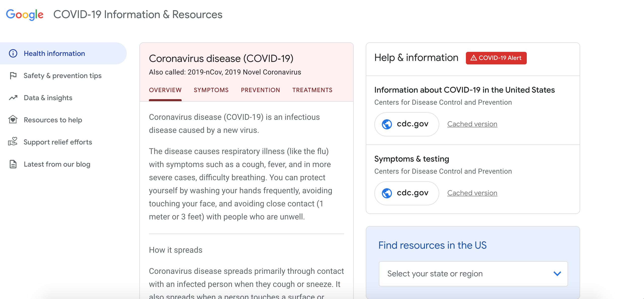Open cdc.gov for Information about COVID-19 in the US

[407, 124]
